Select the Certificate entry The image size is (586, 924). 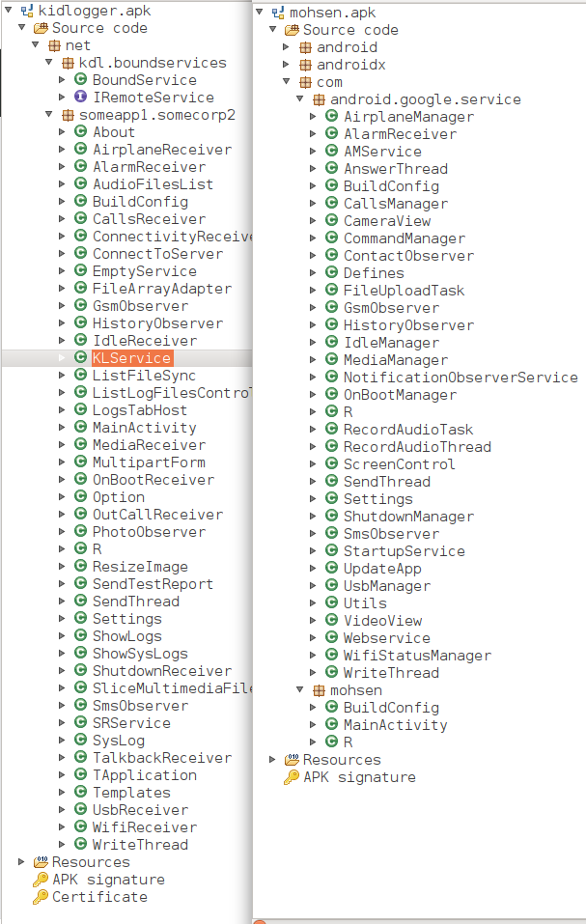click(100, 897)
